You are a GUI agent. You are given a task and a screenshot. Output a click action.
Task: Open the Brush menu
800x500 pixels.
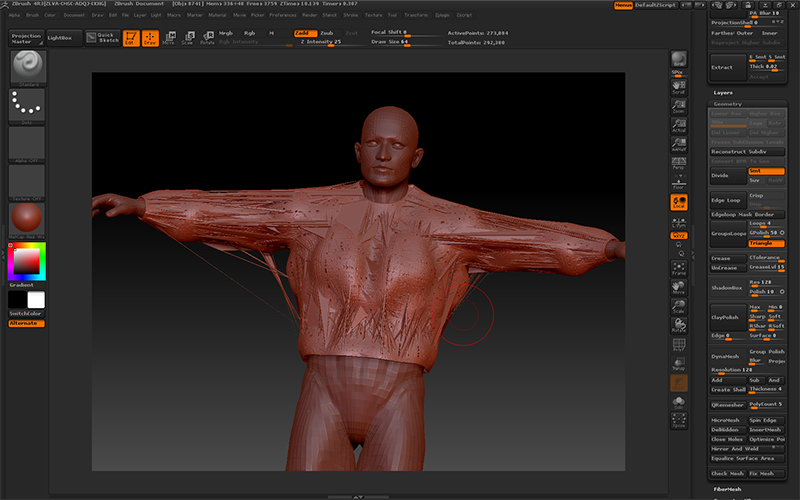pos(32,15)
